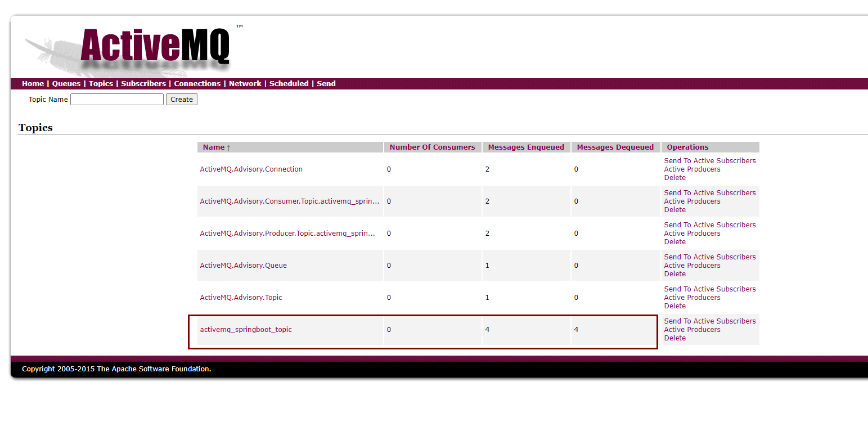Sort by Messages Dequeued header

(615, 147)
